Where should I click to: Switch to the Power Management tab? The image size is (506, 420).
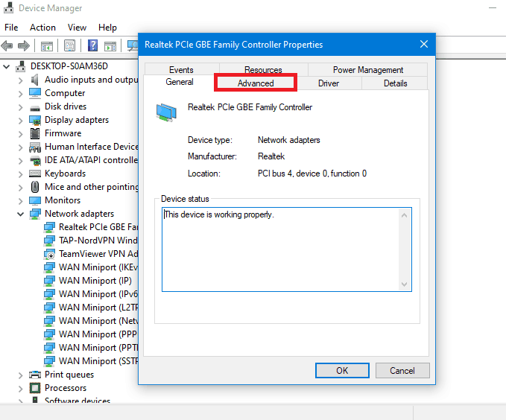[368, 70]
